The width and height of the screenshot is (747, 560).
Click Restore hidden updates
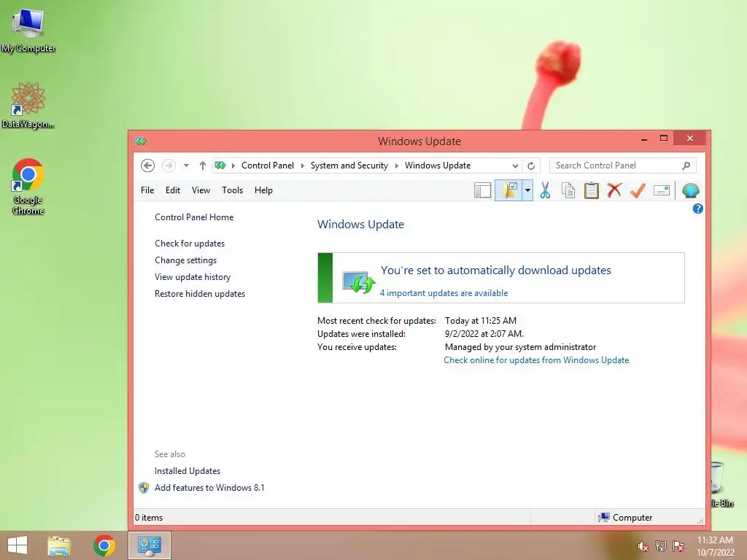coord(200,294)
